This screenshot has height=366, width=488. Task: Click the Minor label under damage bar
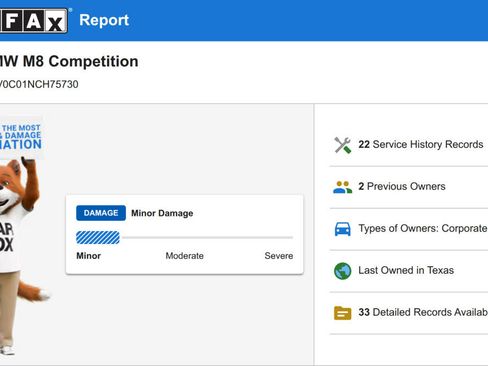point(88,256)
